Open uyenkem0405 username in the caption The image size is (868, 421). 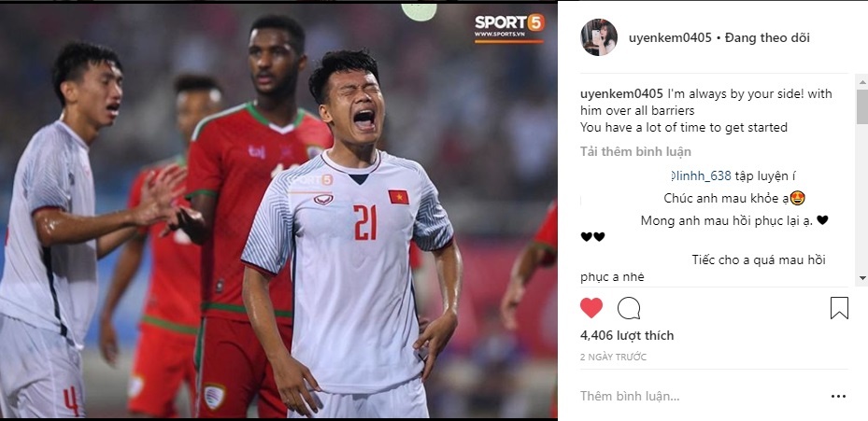[x=621, y=94]
